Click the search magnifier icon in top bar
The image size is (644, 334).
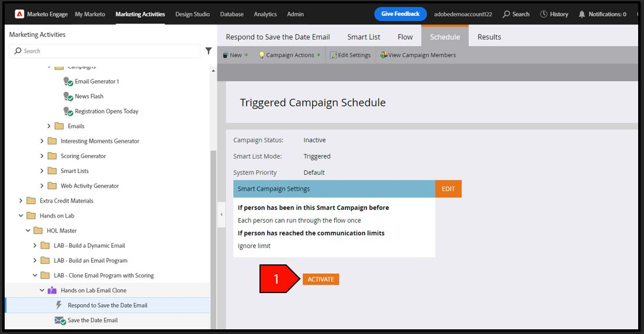coord(507,14)
